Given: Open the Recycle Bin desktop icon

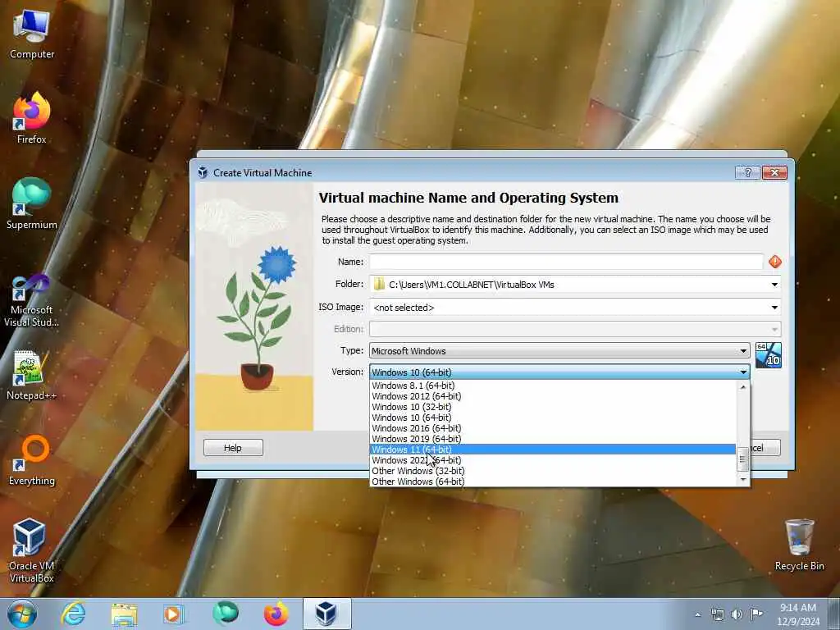Looking at the screenshot, I should tap(799, 545).
